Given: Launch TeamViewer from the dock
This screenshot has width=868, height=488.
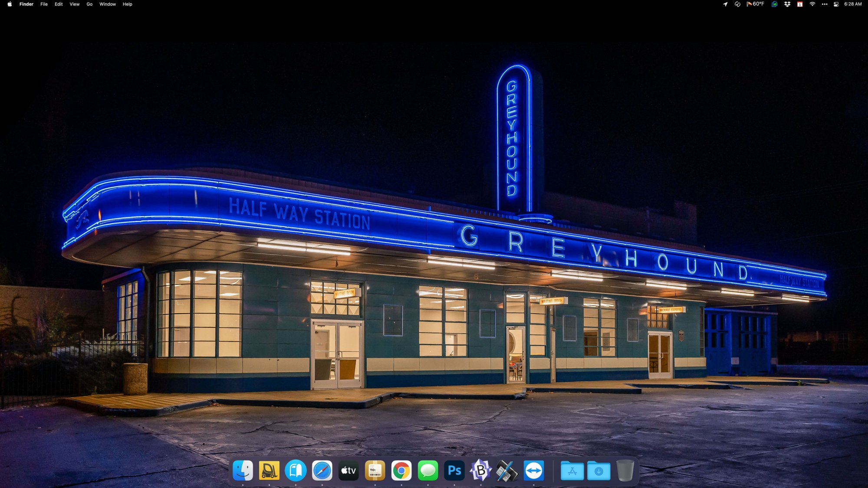Looking at the screenshot, I should coord(534,471).
